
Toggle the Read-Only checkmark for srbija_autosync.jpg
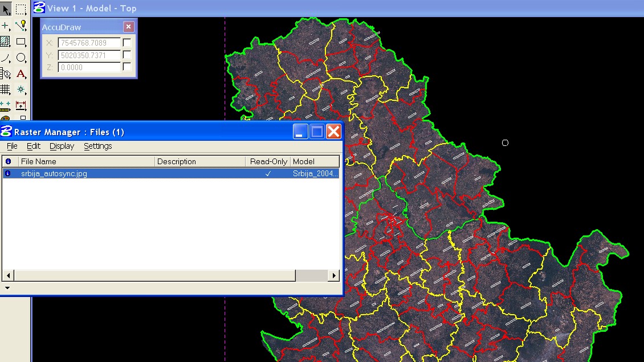268,174
